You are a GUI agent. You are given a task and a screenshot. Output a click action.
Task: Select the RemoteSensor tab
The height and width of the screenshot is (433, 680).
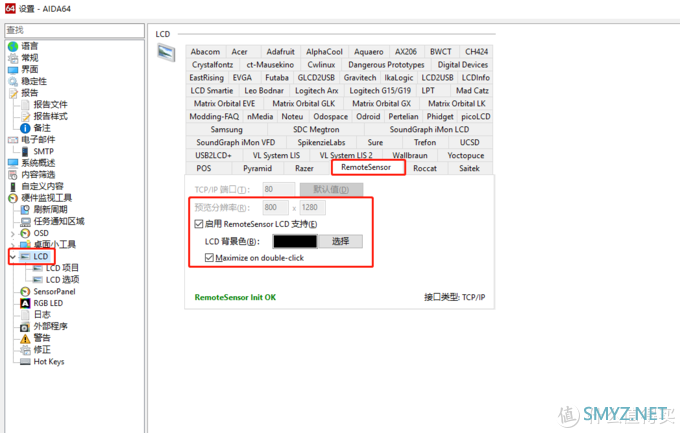[366, 167]
